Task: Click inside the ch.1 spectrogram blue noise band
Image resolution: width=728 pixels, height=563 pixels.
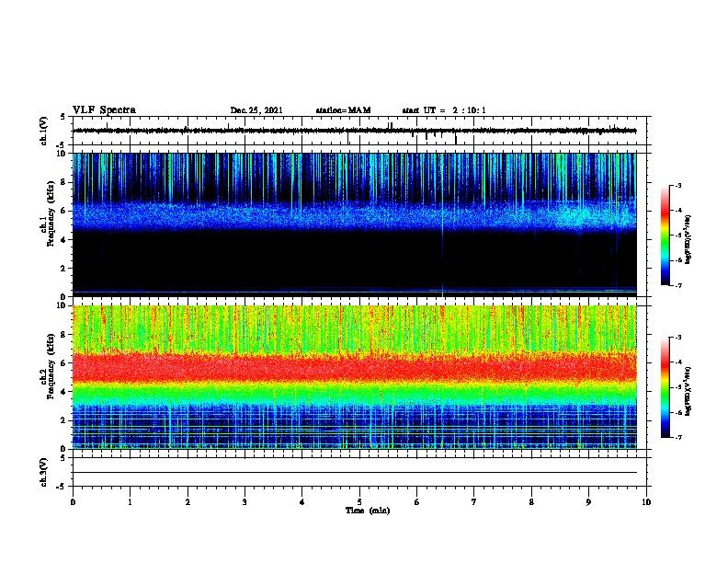Action: pos(354,217)
